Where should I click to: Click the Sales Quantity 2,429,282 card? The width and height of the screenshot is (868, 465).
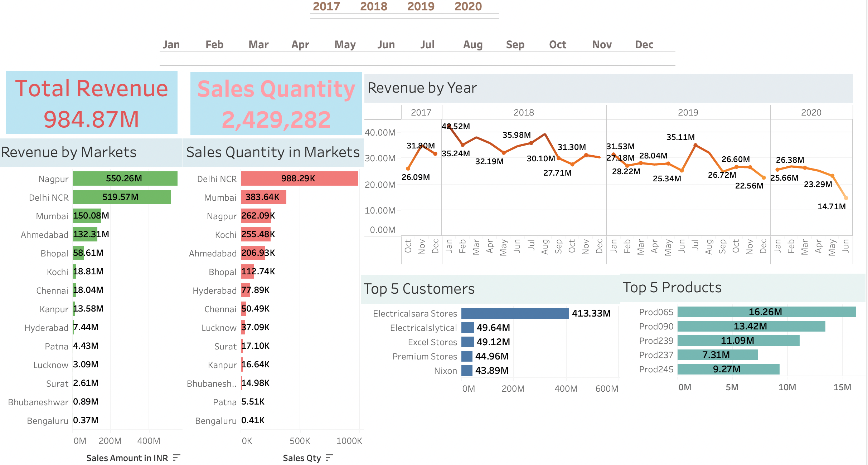pos(276,104)
